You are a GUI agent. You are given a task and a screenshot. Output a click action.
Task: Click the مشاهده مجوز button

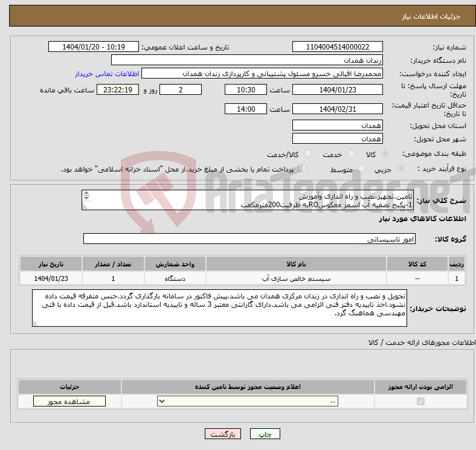(69, 402)
